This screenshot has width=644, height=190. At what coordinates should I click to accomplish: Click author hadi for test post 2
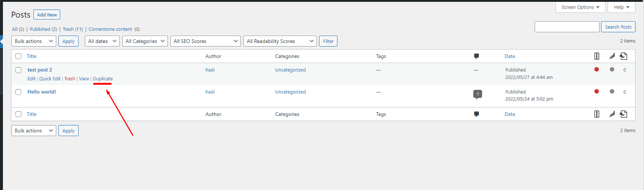click(210, 70)
